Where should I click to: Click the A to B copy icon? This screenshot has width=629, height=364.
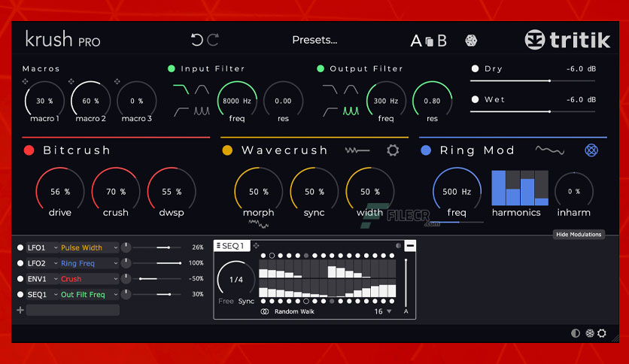[429, 41]
